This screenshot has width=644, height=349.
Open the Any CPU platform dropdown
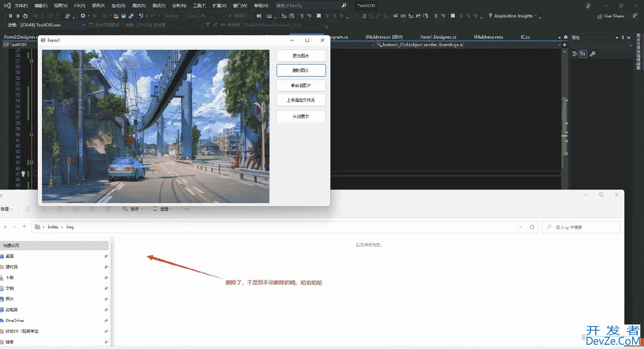pos(207,16)
